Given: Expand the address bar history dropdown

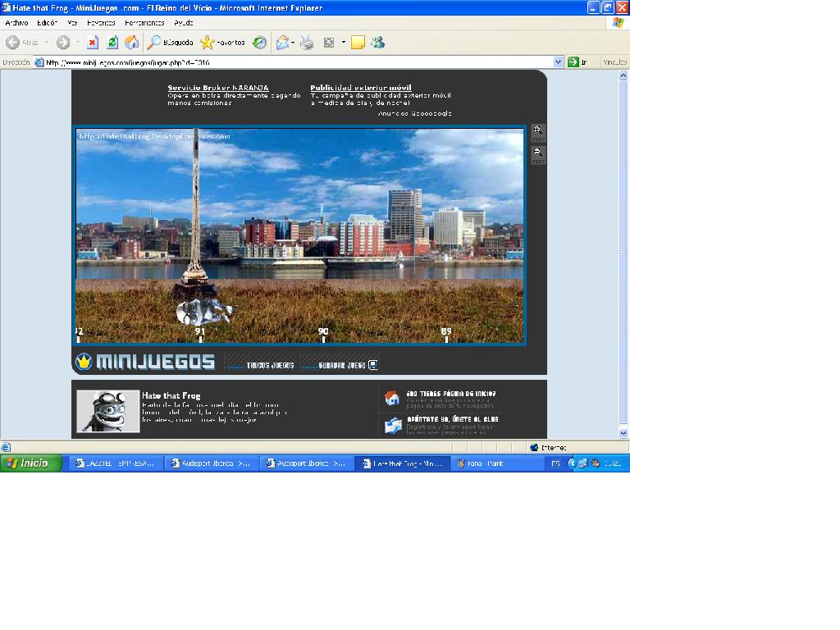Looking at the screenshot, I should 559,62.
